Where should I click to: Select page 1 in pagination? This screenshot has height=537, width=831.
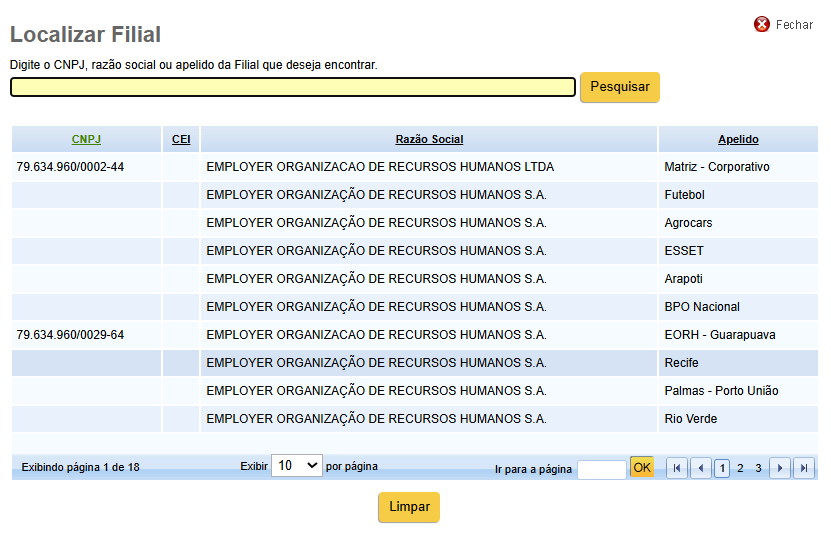(x=722, y=468)
